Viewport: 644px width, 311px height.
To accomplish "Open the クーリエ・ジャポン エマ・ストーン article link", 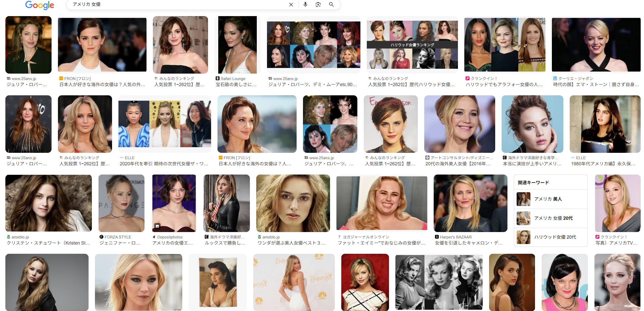I will (596, 85).
